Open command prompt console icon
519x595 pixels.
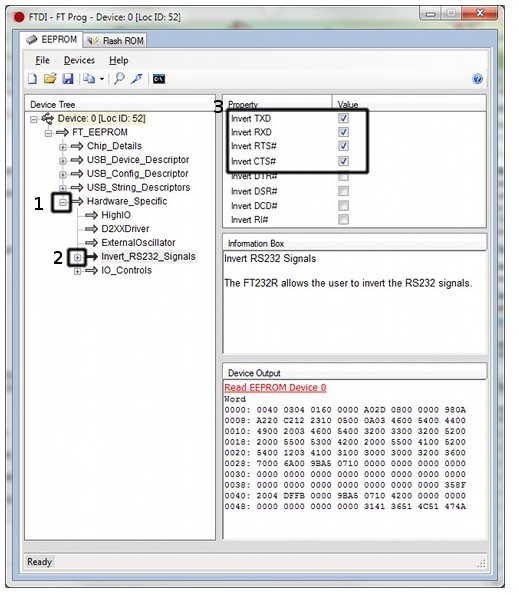click(159, 79)
